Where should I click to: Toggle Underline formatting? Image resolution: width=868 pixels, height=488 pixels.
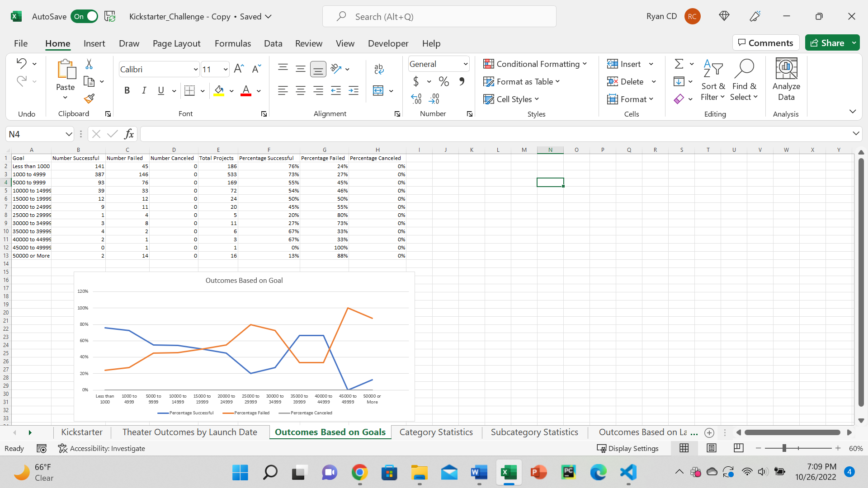click(160, 90)
